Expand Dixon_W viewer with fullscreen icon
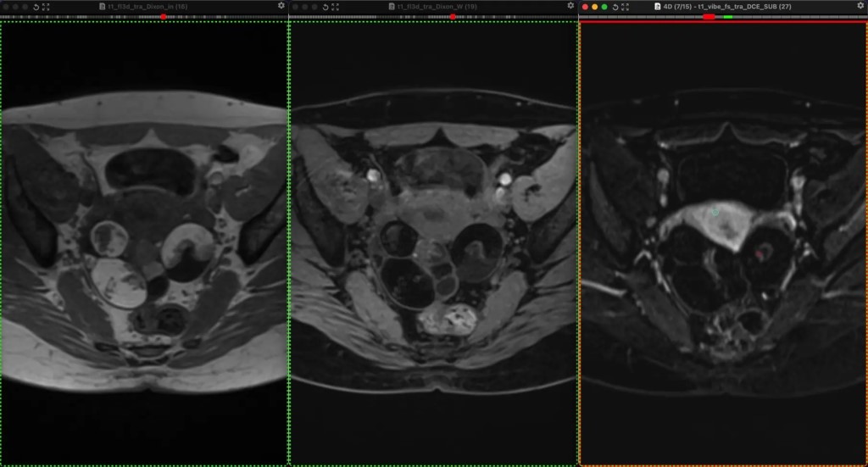The height and width of the screenshot is (467, 868). point(335,6)
